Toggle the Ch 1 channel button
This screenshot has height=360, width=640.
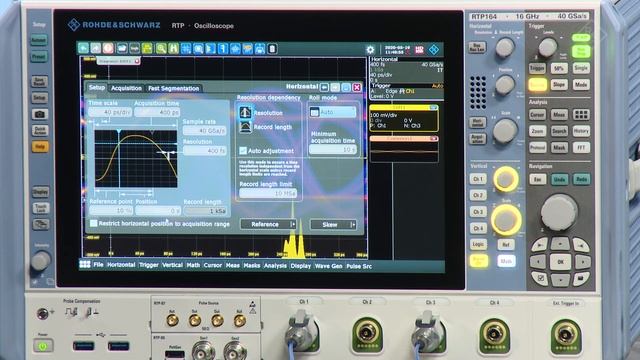coord(478,179)
